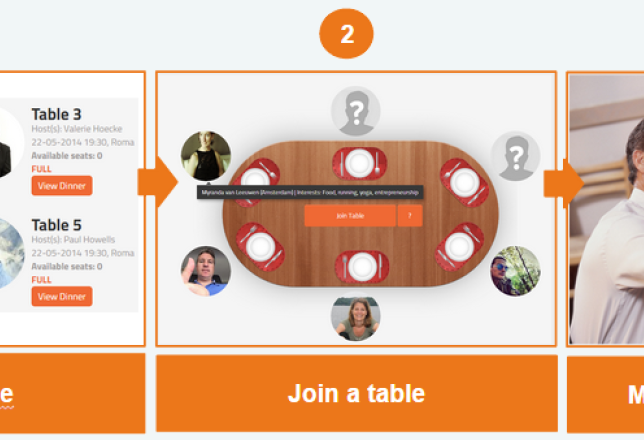Open View Dinner for Table 3

point(62,185)
